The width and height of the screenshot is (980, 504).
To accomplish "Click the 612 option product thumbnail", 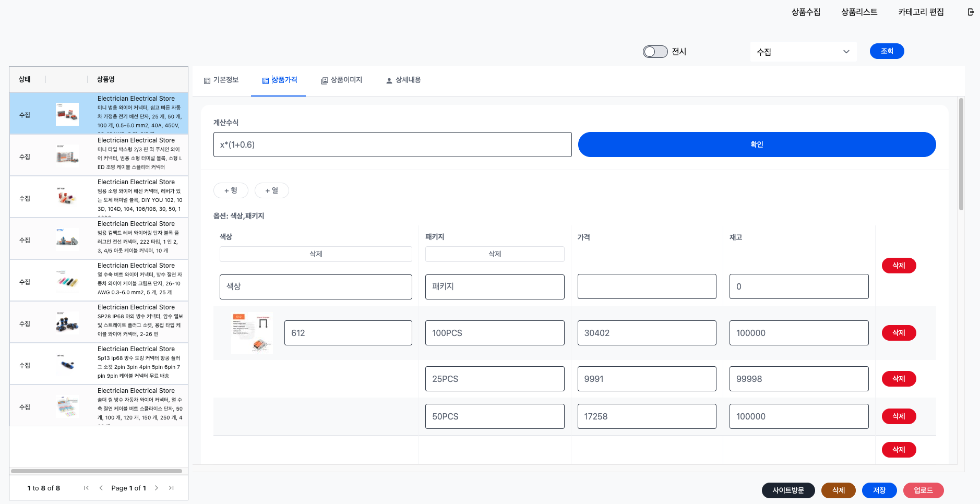I will pos(252,333).
